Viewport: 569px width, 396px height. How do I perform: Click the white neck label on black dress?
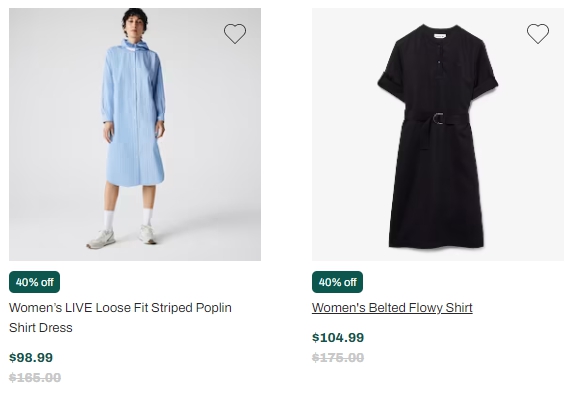(439, 36)
